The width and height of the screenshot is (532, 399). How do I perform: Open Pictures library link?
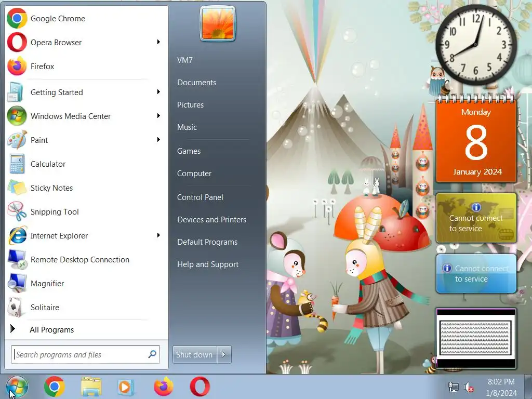[190, 105]
